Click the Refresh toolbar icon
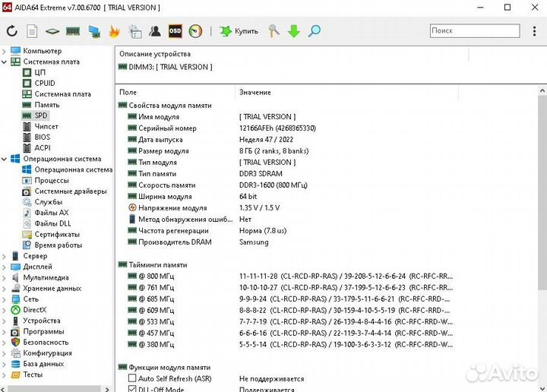Viewport: 547px width, 392px height. point(12,31)
